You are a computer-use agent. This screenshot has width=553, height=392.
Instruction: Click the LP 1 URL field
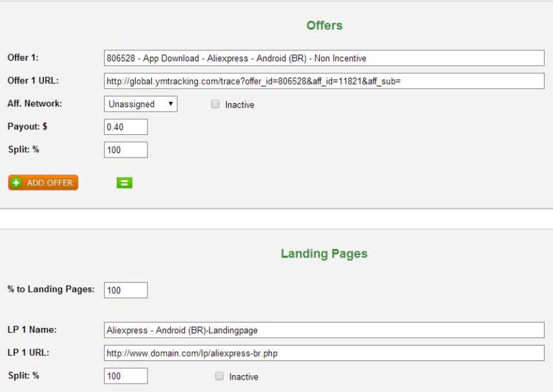(x=324, y=353)
